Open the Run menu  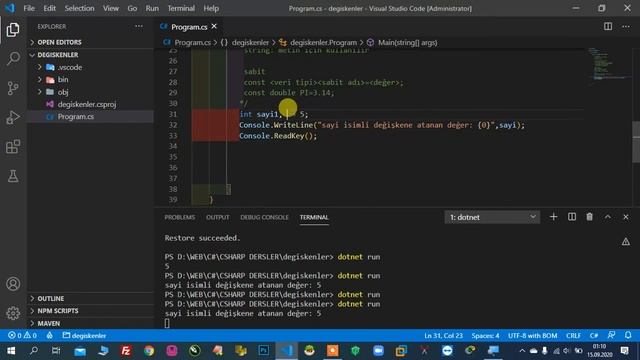[152, 8]
